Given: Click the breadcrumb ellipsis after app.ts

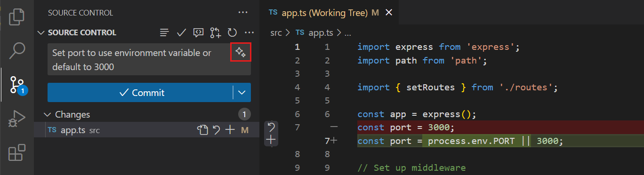Looking at the screenshot, I should click(348, 33).
